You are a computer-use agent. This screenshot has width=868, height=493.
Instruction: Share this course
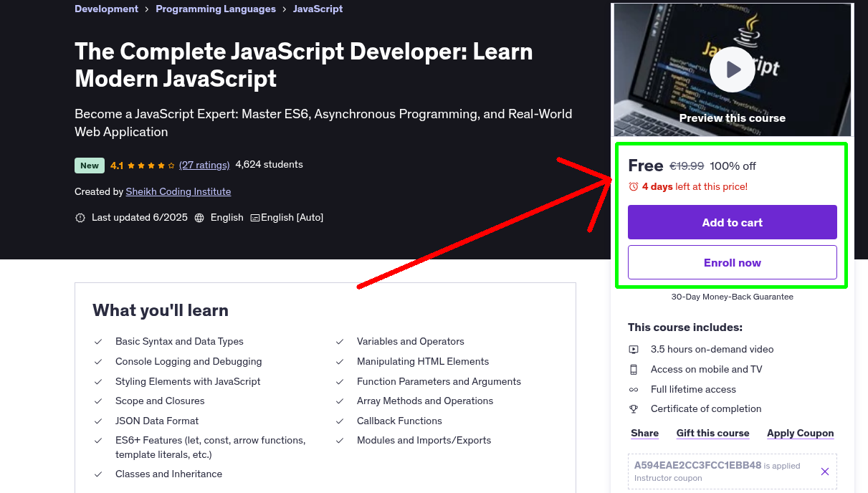coord(644,434)
